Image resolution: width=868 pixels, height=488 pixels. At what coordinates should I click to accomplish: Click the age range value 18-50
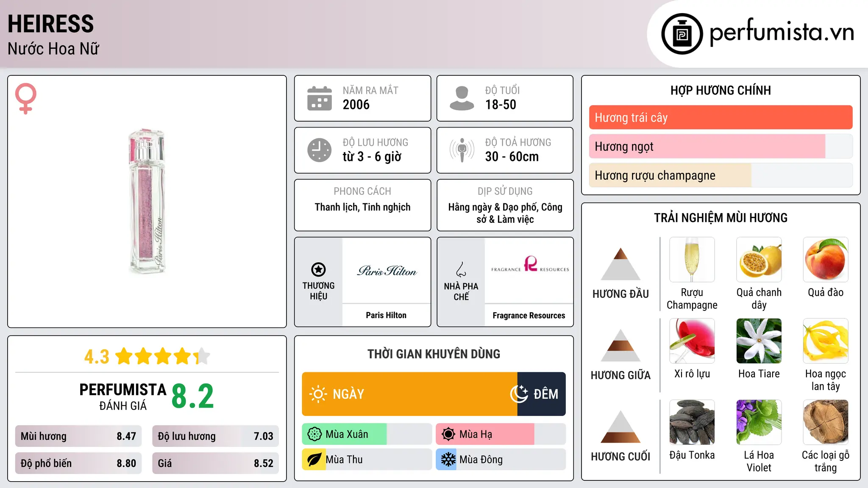[501, 105]
